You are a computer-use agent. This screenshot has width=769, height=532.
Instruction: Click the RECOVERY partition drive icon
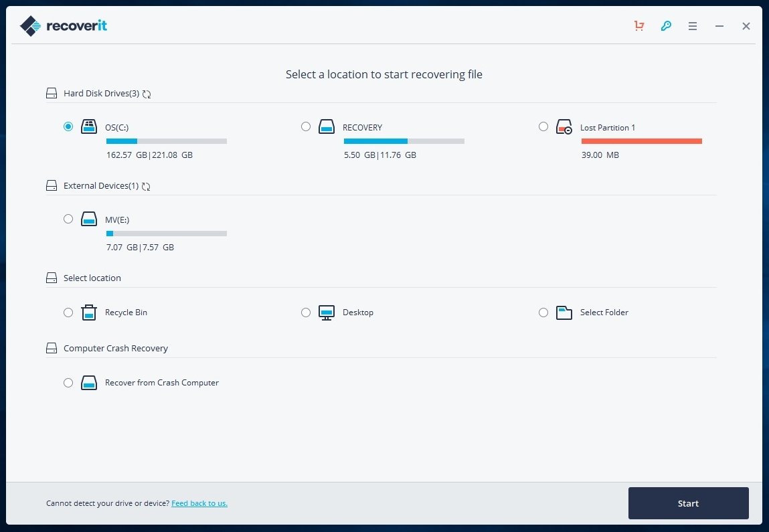[x=327, y=126]
